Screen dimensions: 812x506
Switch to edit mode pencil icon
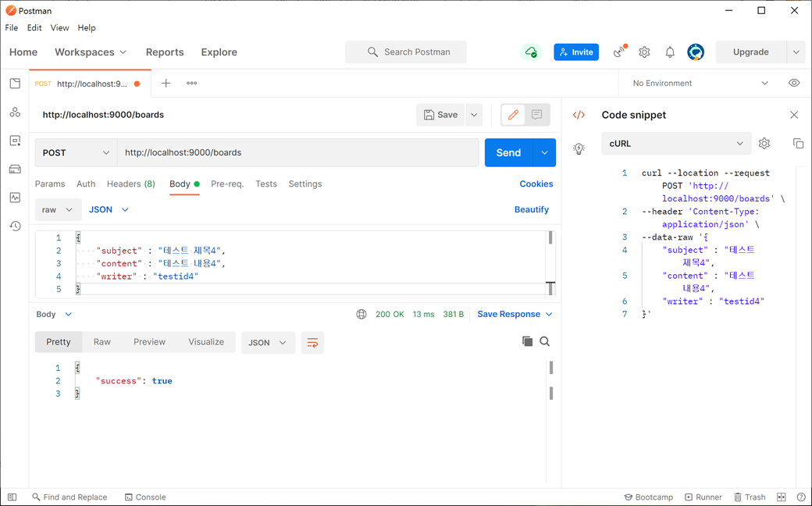(x=513, y=115)
